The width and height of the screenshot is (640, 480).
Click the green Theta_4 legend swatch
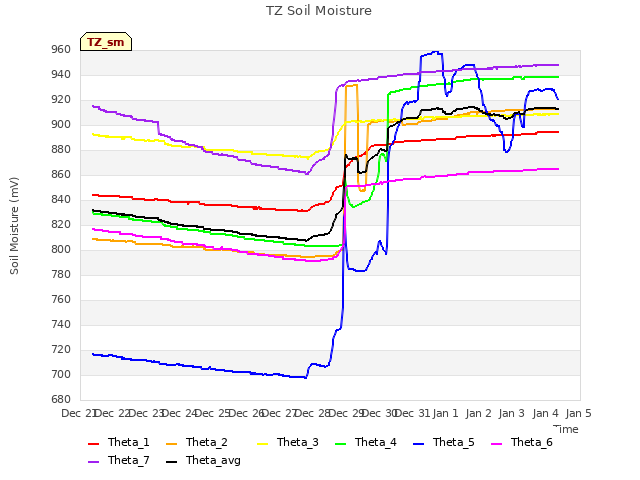point(340,444)
